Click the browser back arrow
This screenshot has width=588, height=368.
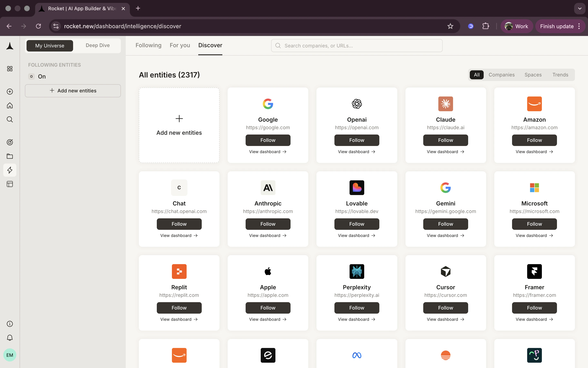point(9,26)
